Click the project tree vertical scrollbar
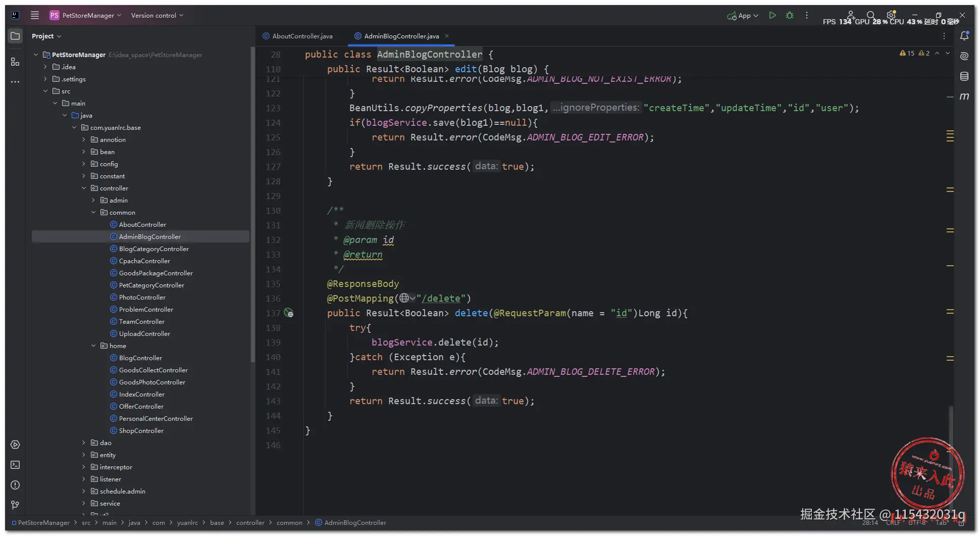 pos(252,205)
